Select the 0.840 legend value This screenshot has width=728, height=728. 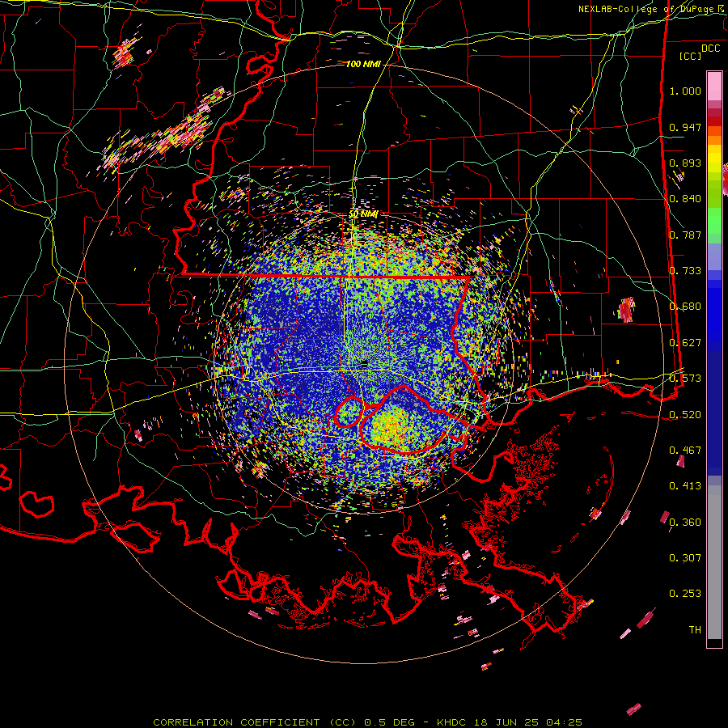coord(685,199)
